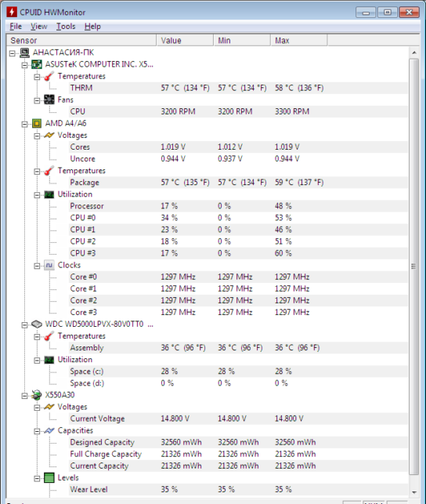Select the Current Voltage row
426x504 pixels.
[239, 419]
